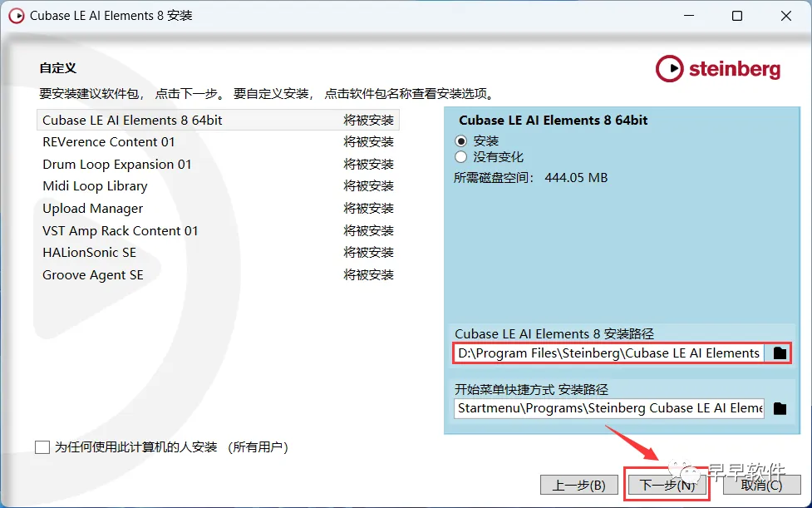The height and width of the screenshot is (508, 812).
Task: Click the required disk space 444.05 MB value
Action: point(576,178)
